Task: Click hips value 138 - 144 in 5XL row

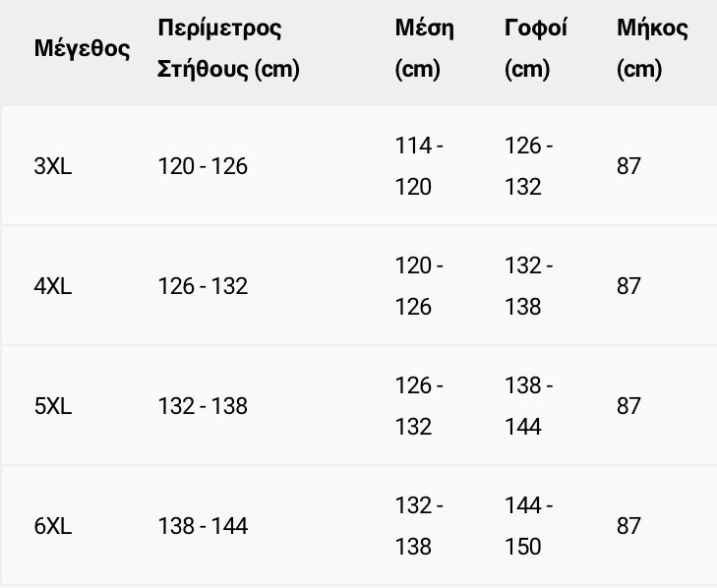Action: click(x=529, y=406)
